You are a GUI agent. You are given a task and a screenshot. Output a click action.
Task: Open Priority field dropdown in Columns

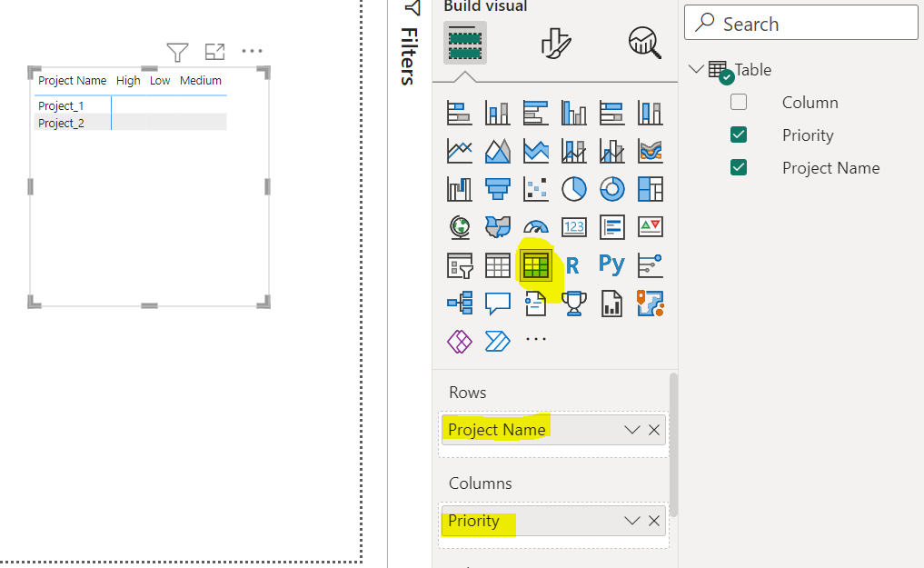tap(632, 520)
